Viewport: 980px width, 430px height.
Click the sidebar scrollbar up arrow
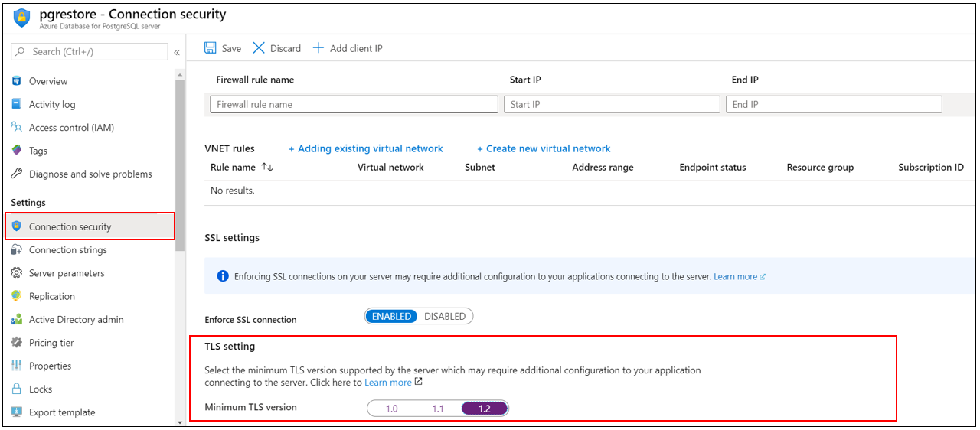180,75
